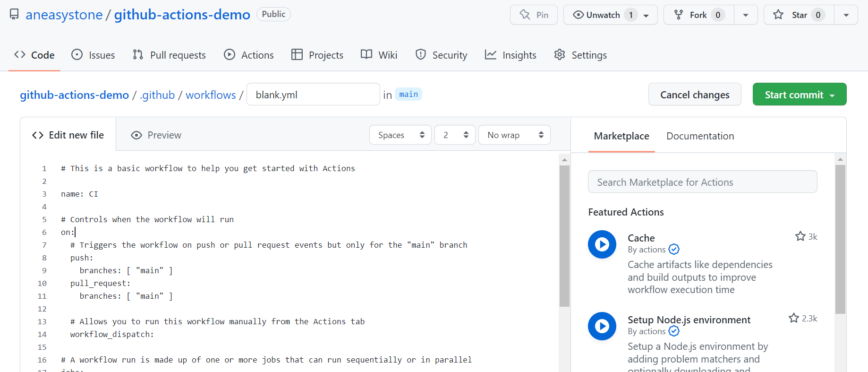Select the Edit new file tab
This screenshot has width=868, height=372.
68,135
